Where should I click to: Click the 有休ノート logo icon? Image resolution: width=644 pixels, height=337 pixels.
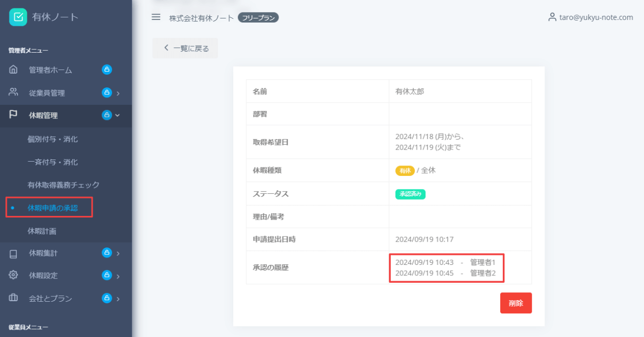tap(18, 17)
